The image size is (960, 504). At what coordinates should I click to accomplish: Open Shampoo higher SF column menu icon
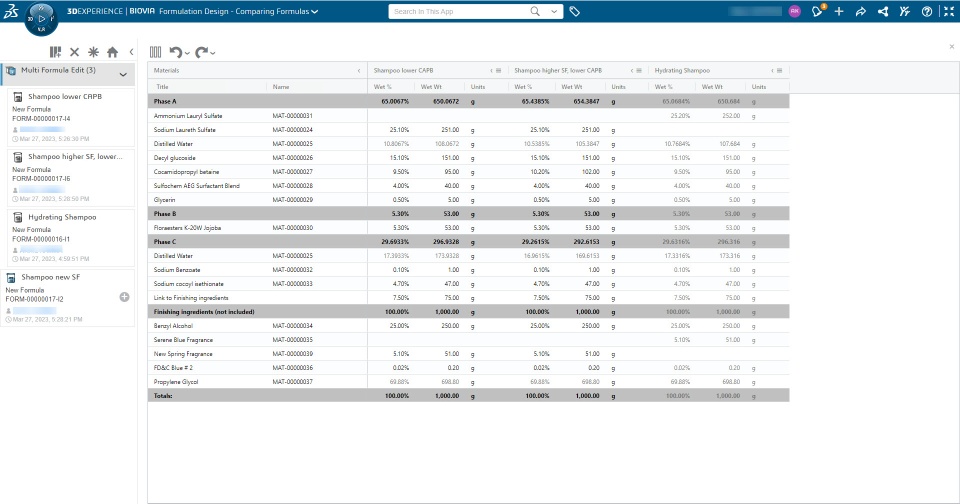point(639,71)
